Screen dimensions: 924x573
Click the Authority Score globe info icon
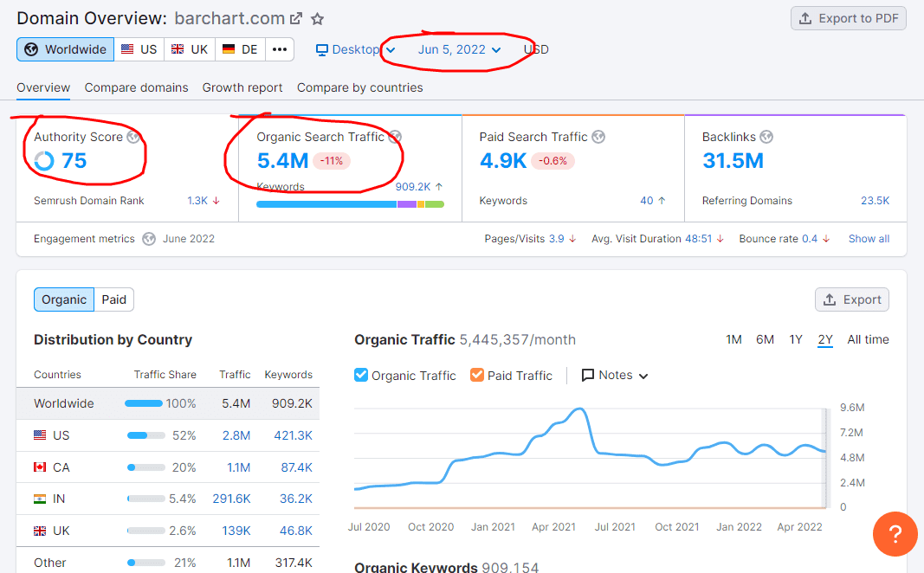pyautogui.click(x=133, y=138)
